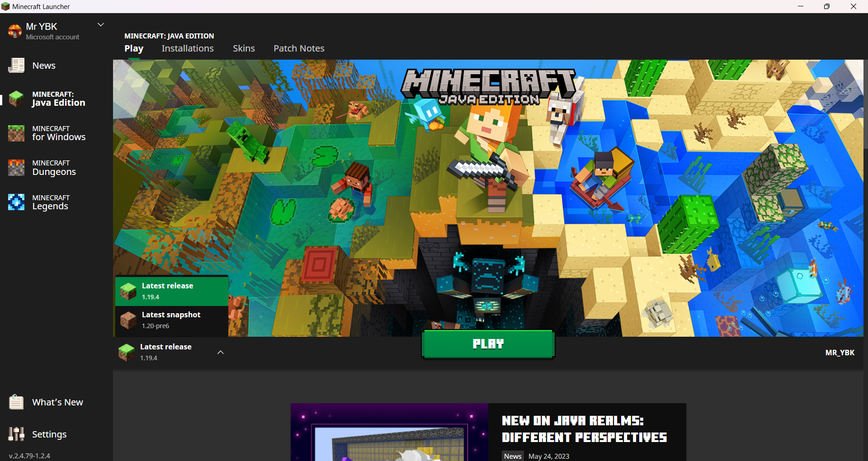Switch to the Patch Notes tab

click(x=299, y=48)
